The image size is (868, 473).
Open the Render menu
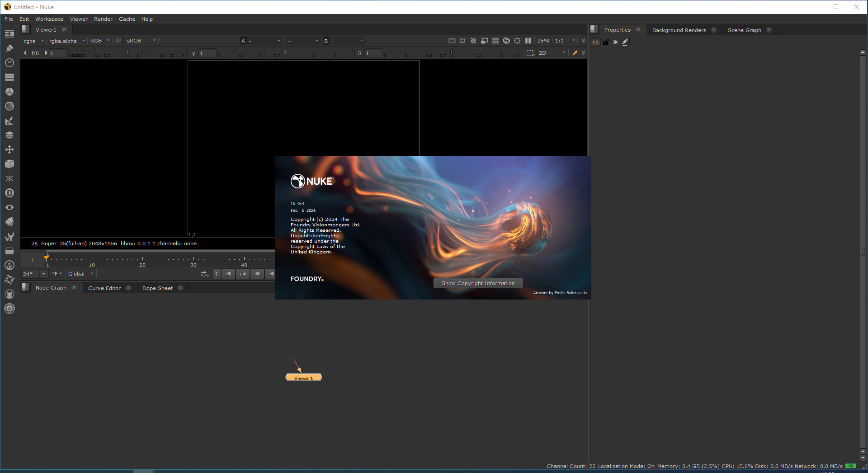pos(103,19)
